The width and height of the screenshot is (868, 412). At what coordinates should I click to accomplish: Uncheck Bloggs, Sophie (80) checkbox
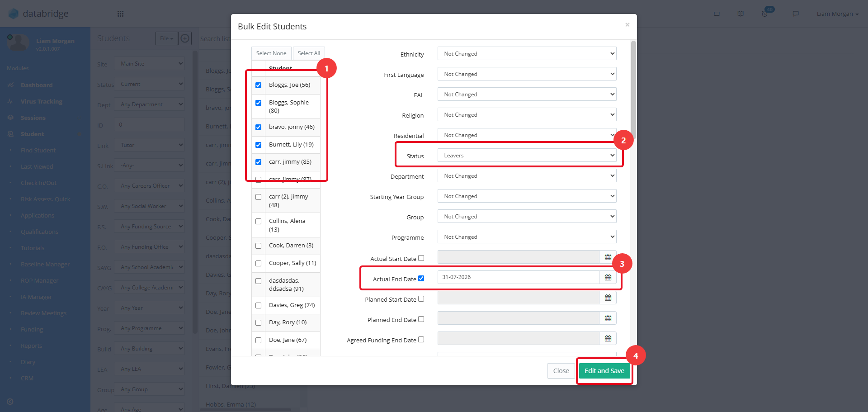pyautogui.click(x=258, y=103)
